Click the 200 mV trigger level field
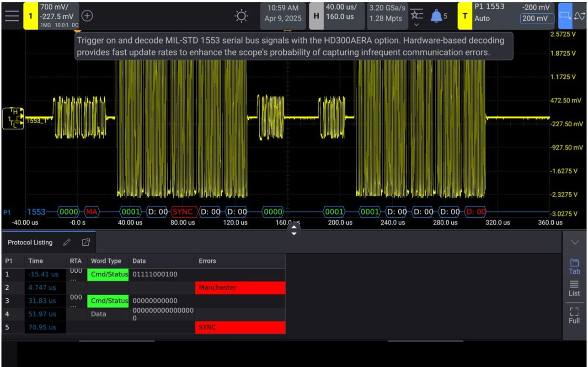The width and height of the screenshot is (588, 367). coord(537,19)
